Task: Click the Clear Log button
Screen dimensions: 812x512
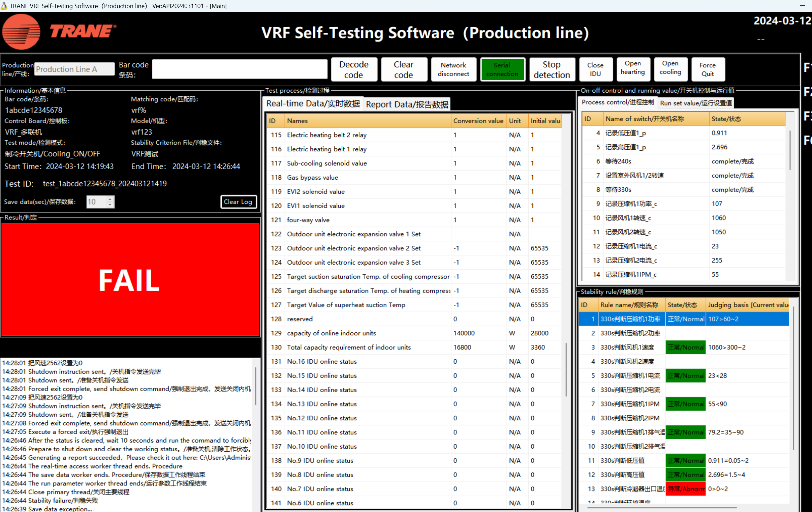Action: 239,202
